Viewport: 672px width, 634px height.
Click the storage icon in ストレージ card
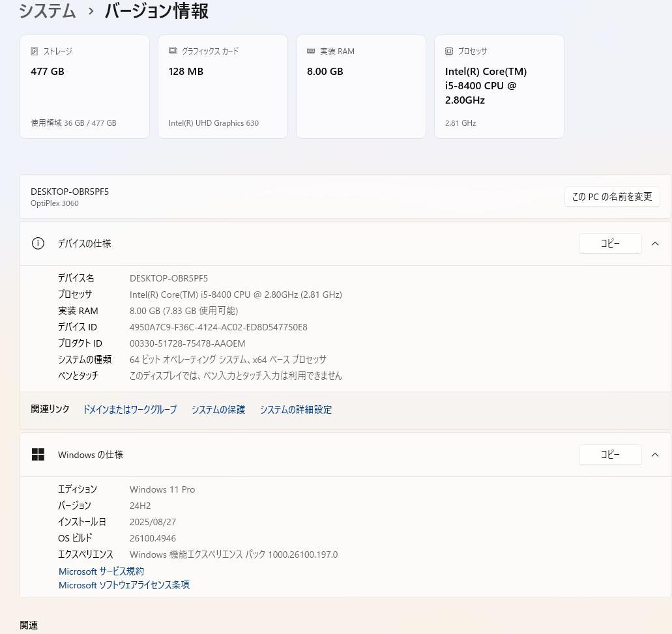click(35, 51)
